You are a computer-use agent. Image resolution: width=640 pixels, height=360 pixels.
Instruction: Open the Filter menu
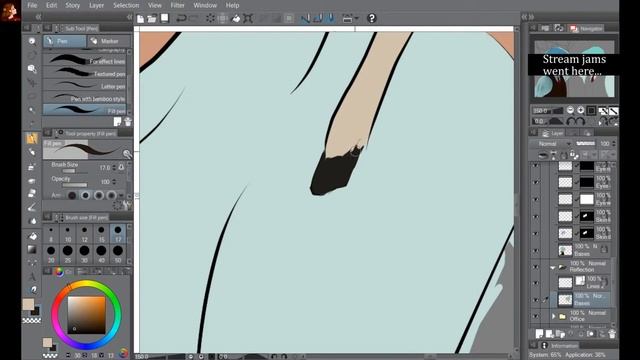point(177,5)
